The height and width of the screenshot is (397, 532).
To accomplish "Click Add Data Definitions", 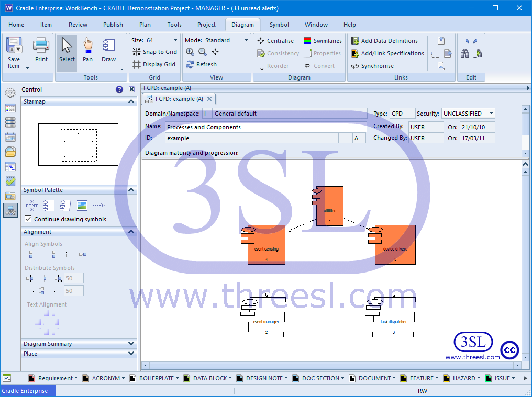I will click(384, 41).
